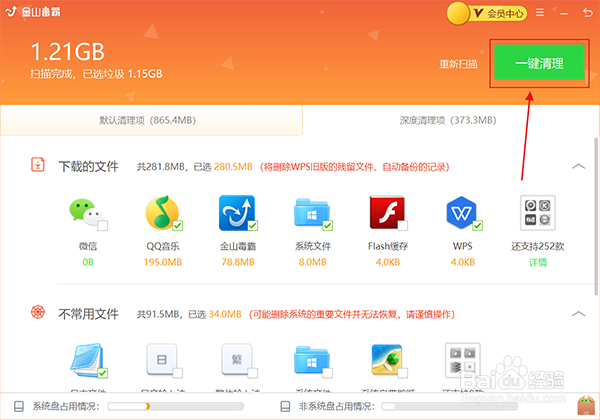Uncheck the WPS checkbox

pos(477,226)
